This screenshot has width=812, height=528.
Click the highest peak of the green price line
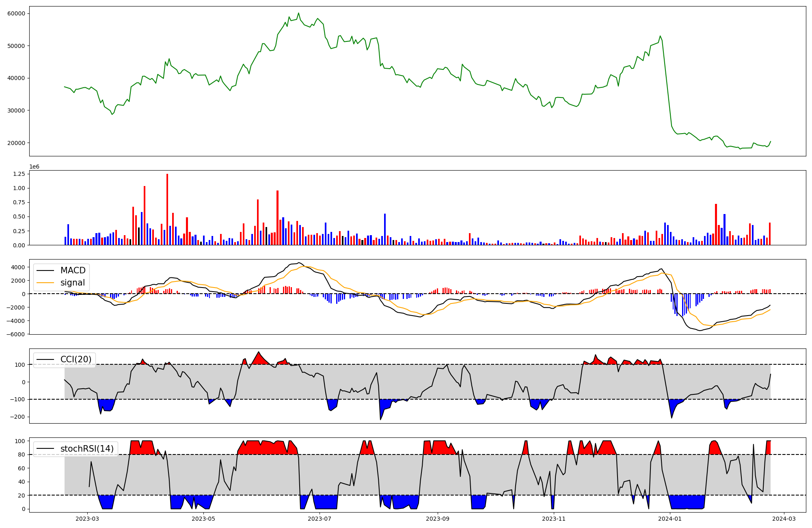(298, 13)
